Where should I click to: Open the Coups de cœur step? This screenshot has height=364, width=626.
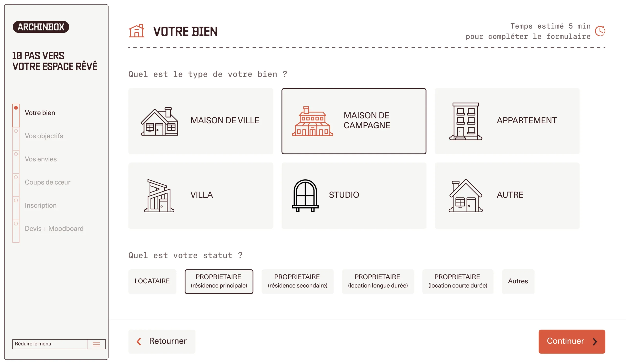coord(47,182)
